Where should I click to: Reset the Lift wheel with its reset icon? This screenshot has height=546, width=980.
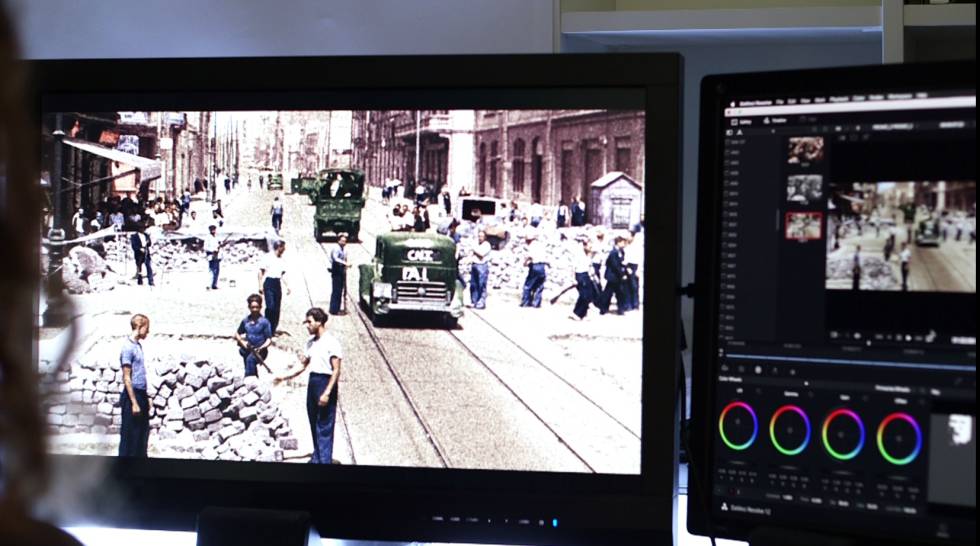point(759,392)
